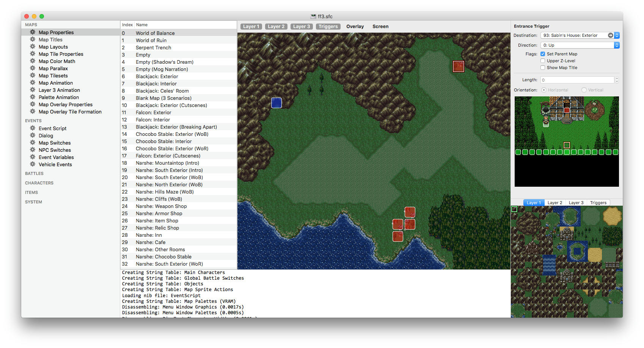The image size is (644, 348).
Task: Click the ff3.sfc document icon in title bar
Action: [313, 16]
